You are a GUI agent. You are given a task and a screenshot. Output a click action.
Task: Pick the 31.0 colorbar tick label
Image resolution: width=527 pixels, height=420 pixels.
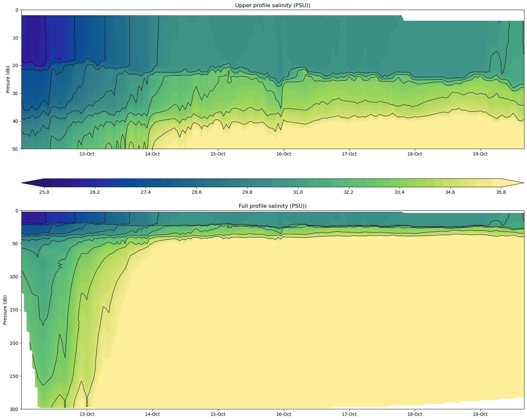click(298, 192)
